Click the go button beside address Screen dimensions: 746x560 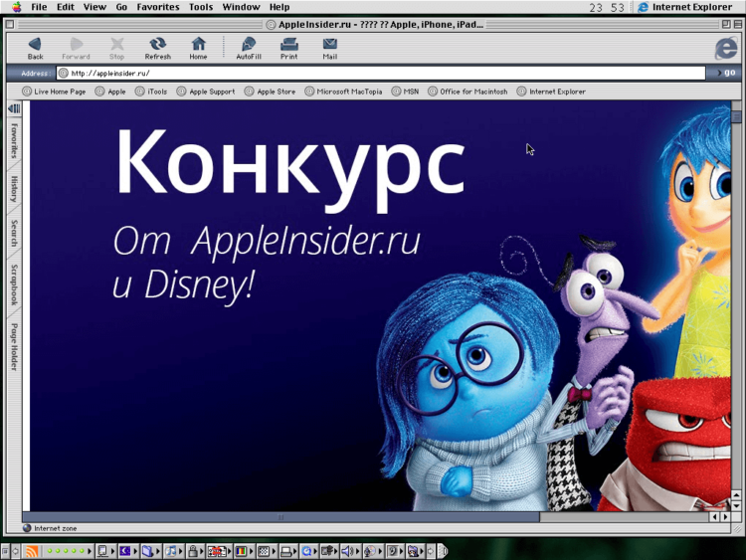pos(726,73)
